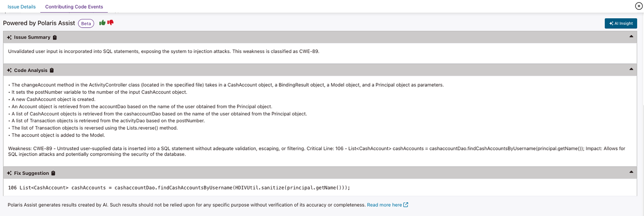Select the Contributing Code Events tab
This screenshot has width=644, height=216.
tap(74, 7)
